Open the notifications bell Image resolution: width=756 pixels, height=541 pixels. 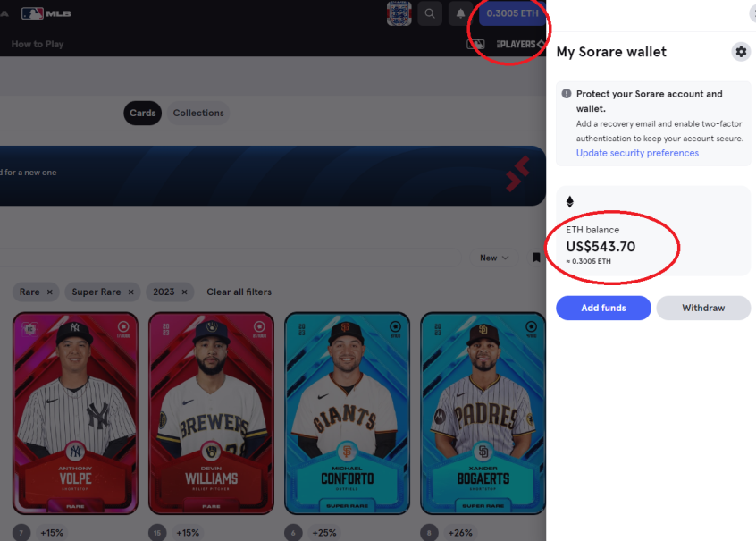[x=460, y=13]
